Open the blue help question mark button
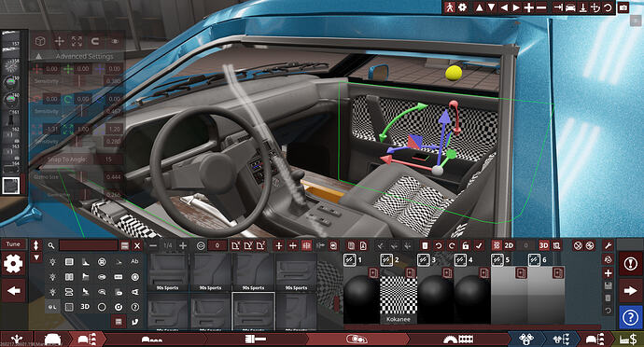Viewport: 644px width, 347px height. (630, 317)
